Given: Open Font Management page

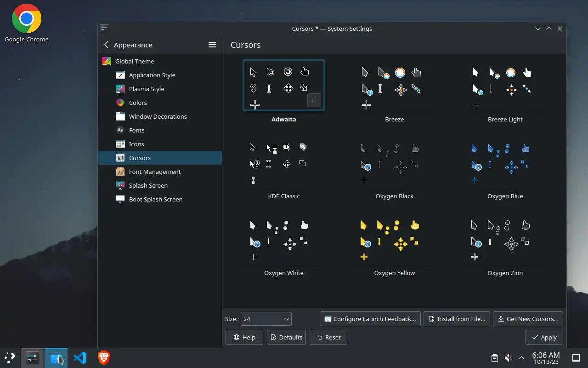Looking at the screenshot, I should click(160, 172).
